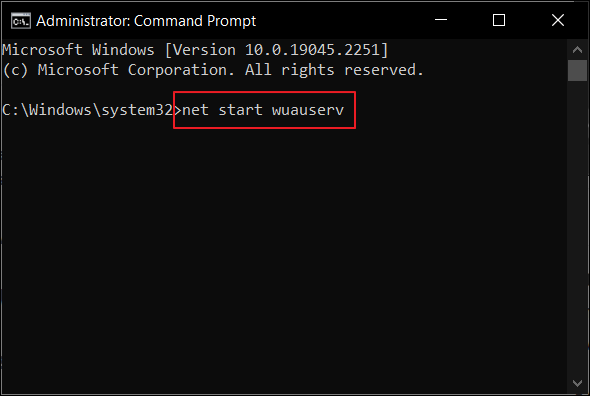
Task: Click the scroll up arrow
Action: tap(577, 49)
